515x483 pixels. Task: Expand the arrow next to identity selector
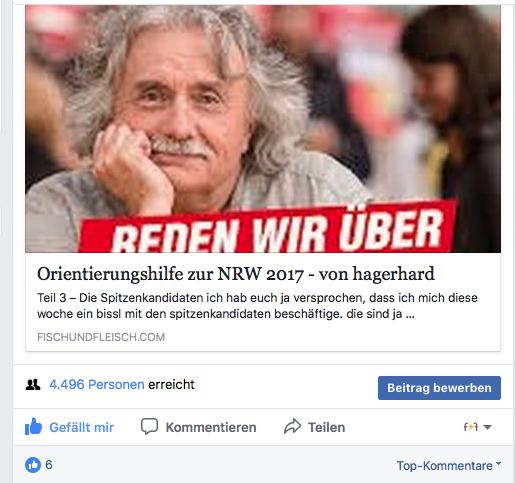[x=487, y=427]
